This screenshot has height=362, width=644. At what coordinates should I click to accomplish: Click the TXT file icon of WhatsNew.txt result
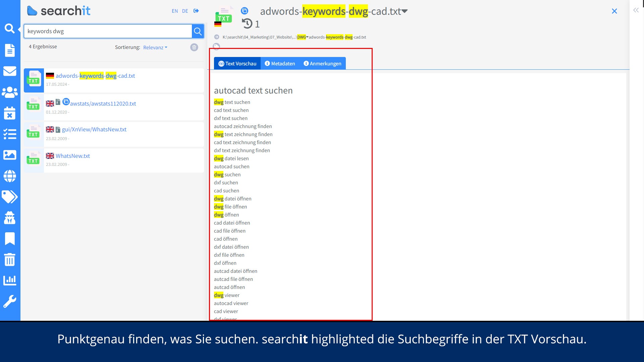click(x=34, y=159)
